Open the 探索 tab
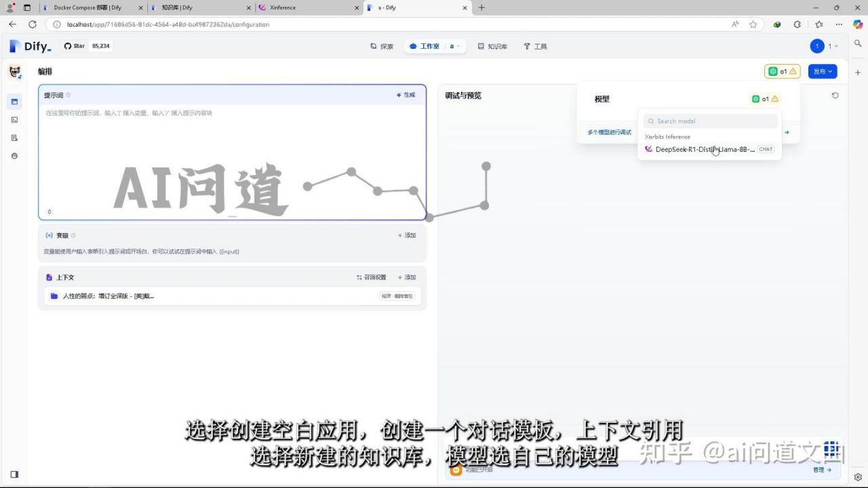The width and height of the screenshot is (868, 488). click(382, 46)
